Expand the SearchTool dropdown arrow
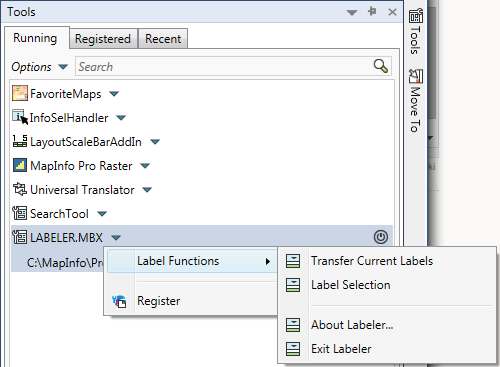This screenshot has height=367, width=500. pyautogui.click(x=102, y=214)
